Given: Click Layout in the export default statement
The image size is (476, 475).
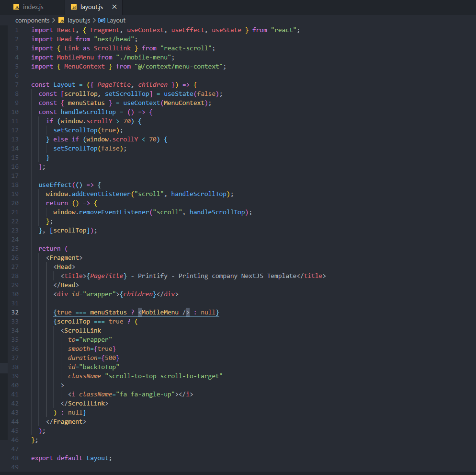Looking at the screenshot, I should click(98, 458).
